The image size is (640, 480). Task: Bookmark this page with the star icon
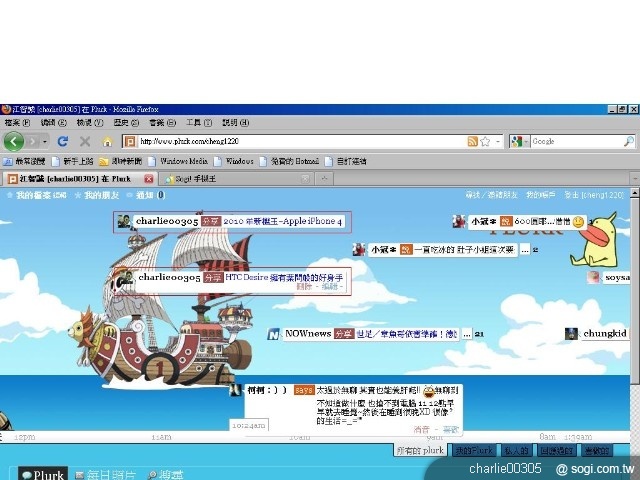point(485,141)
